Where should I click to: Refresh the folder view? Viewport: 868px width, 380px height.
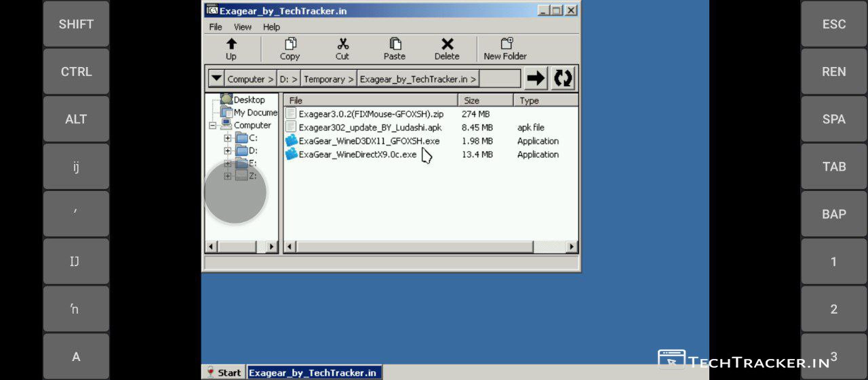563,79
